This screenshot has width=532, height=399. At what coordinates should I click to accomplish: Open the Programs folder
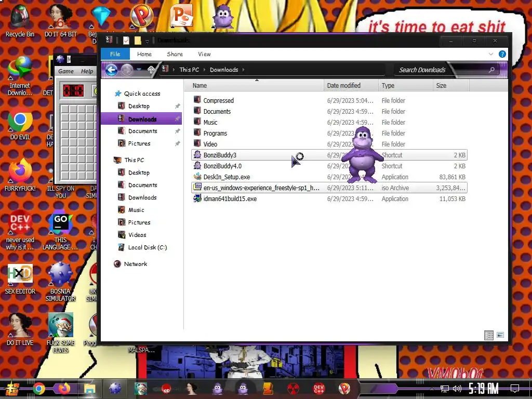click(x=215, y=133)
